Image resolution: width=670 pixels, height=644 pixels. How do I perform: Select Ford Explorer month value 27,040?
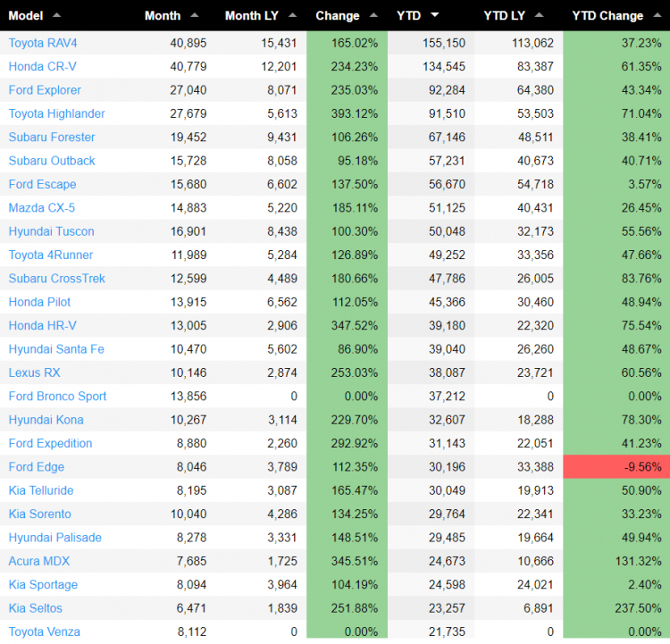(188, 90)
